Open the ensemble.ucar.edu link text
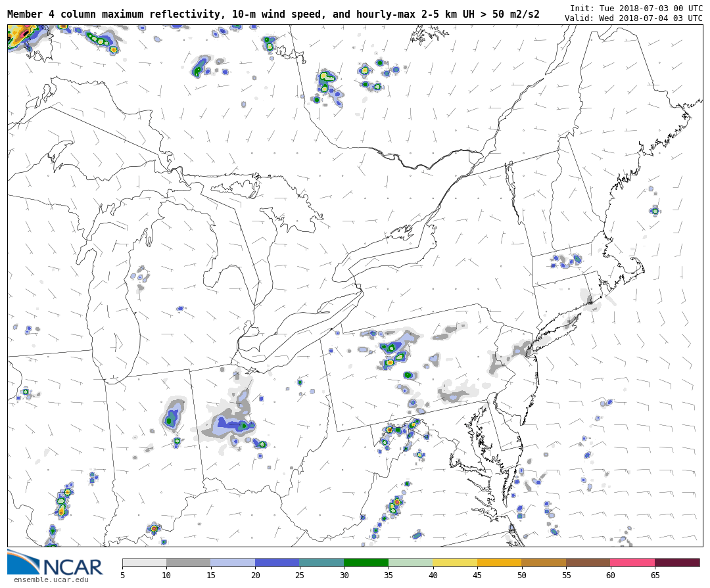This screenshot has width=710, height=588. pos(51,579)
